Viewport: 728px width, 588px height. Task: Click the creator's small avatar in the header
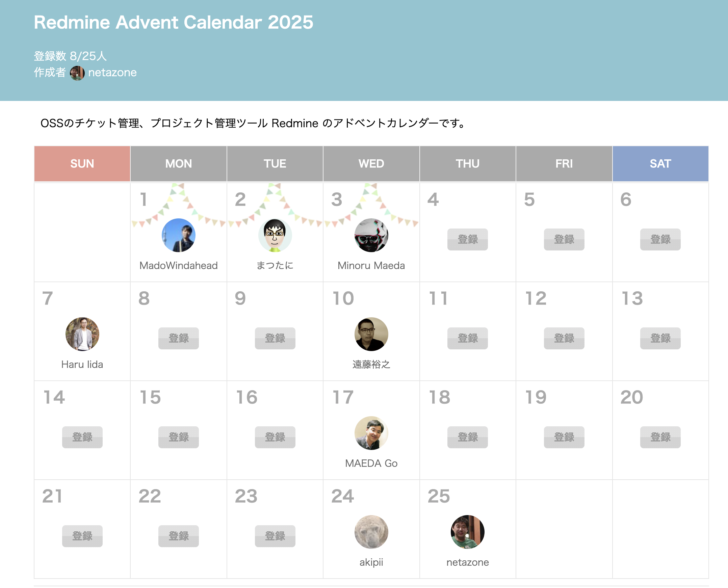click(77, 73)
